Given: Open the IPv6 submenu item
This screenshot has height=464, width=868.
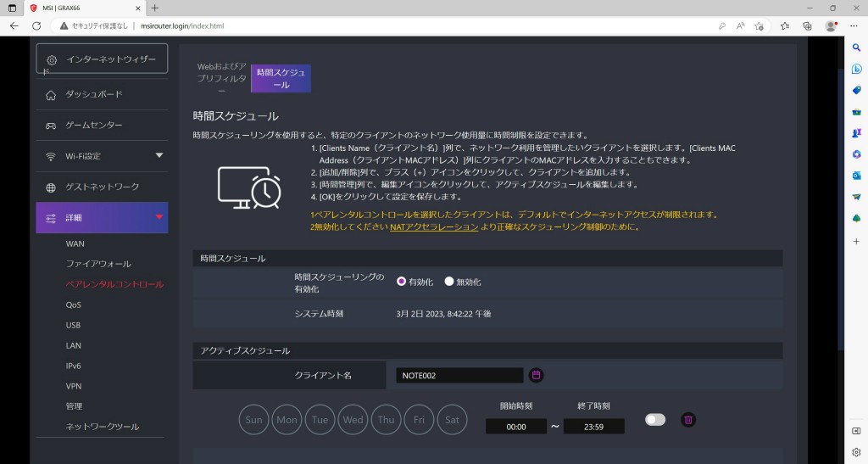Looking at the screenshot, I should tap(74, 366).
